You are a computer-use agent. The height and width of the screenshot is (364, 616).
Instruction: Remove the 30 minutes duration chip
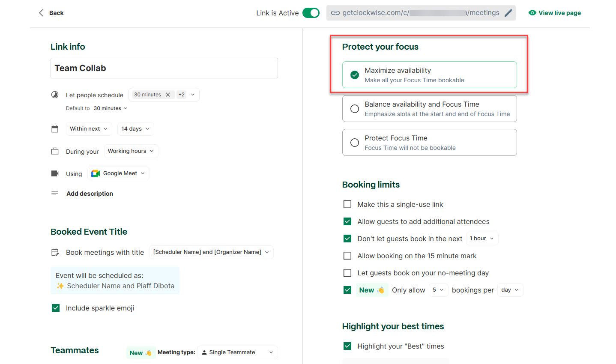168,95
